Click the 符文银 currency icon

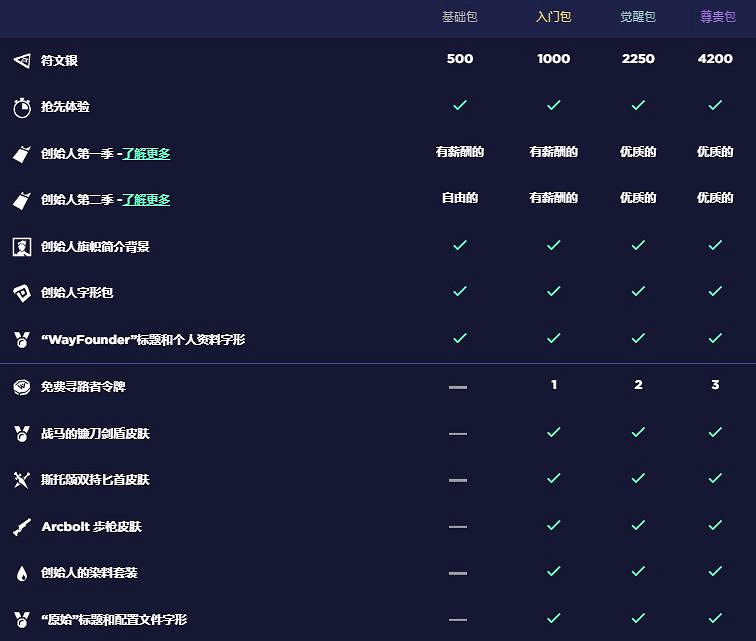pyautogui.click(x=22, y=61)
